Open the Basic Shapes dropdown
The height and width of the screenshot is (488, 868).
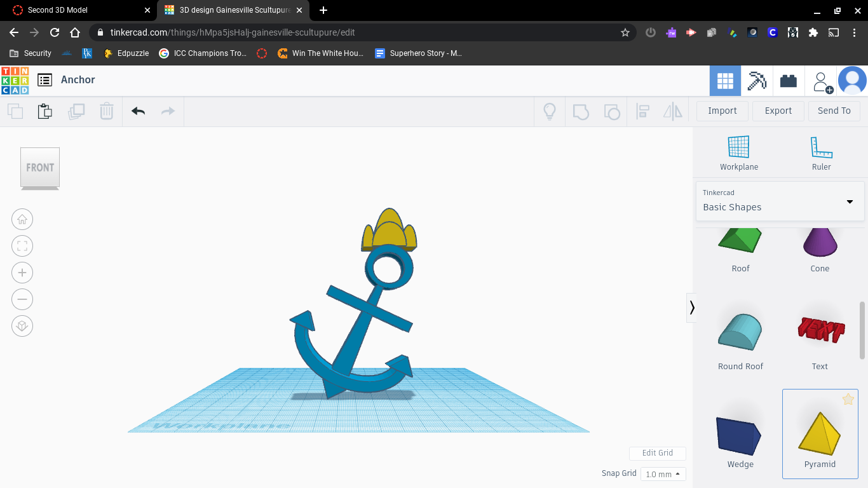coord(780,201)
